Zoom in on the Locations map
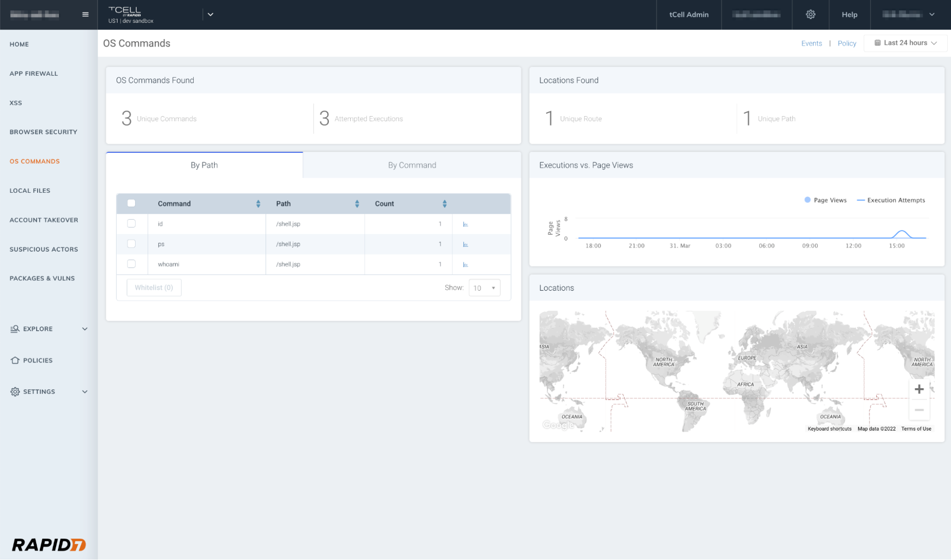 [x=919, y=389]
